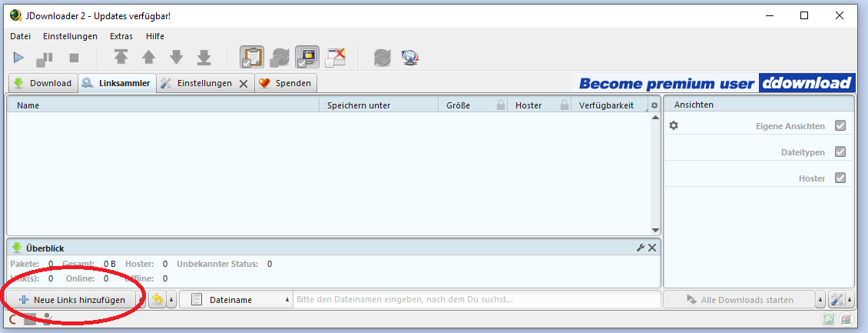Click the Überblick panel title

pos(45,248)
